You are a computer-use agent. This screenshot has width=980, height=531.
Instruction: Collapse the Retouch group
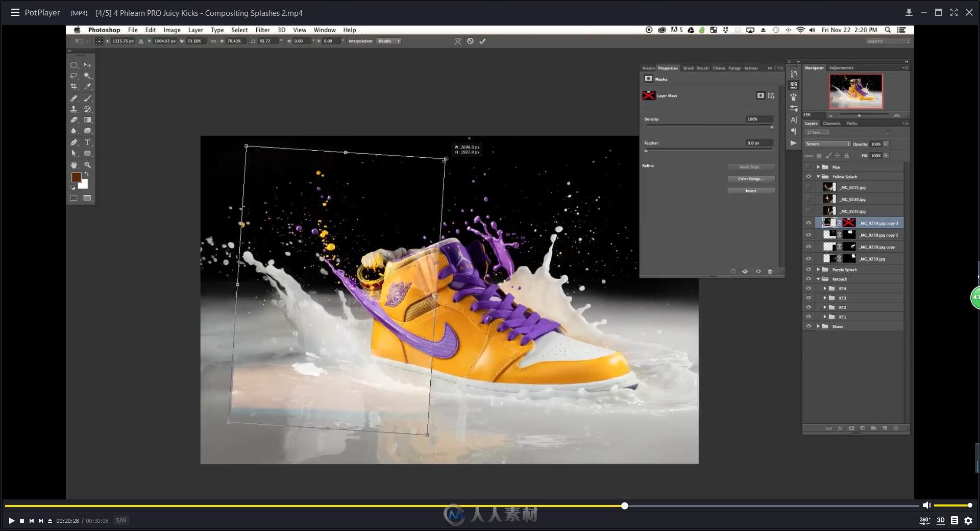point(818,279)
